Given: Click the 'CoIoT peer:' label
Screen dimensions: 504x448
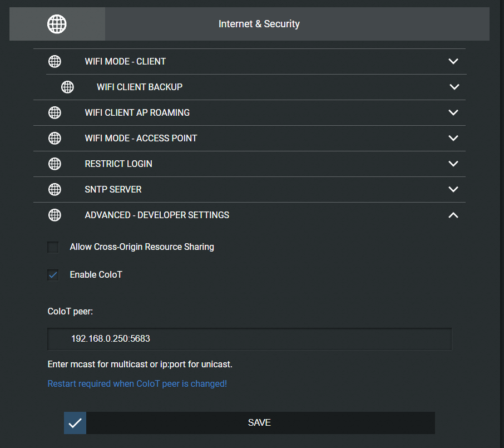Looking at the screenshot, I should click(x=70, y=312).
